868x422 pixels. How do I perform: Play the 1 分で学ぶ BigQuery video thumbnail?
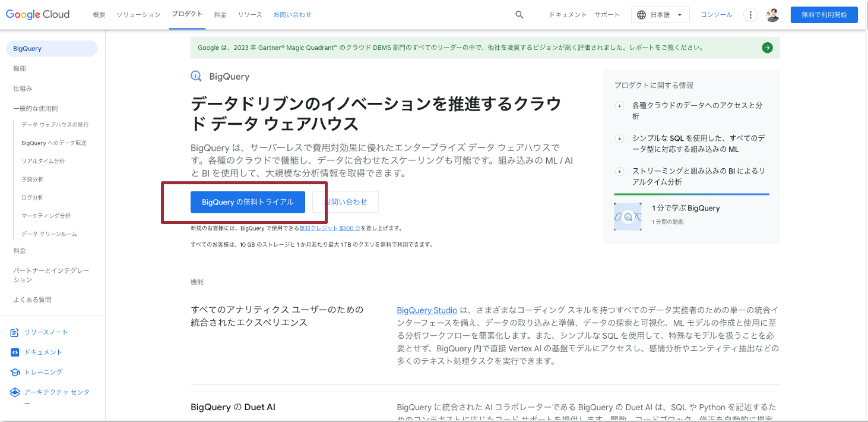coord(628,216)
